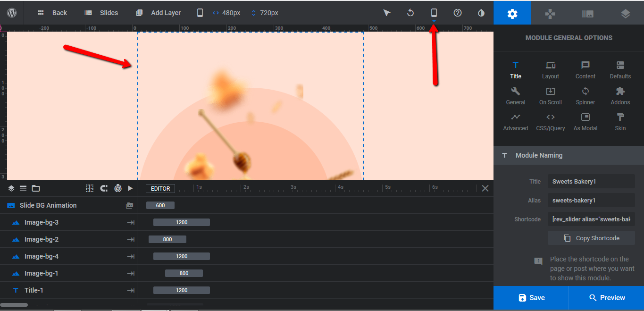Open the Slides dropdown

pyautogui.click(x=101, y=13)
